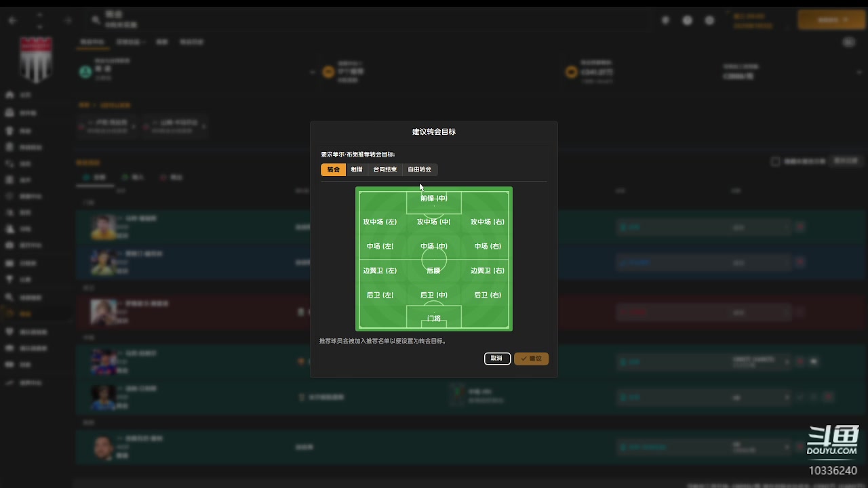Click the 后卫 (右) position
Viewport: 868px width, 488px height.
[x=488, y=295]
